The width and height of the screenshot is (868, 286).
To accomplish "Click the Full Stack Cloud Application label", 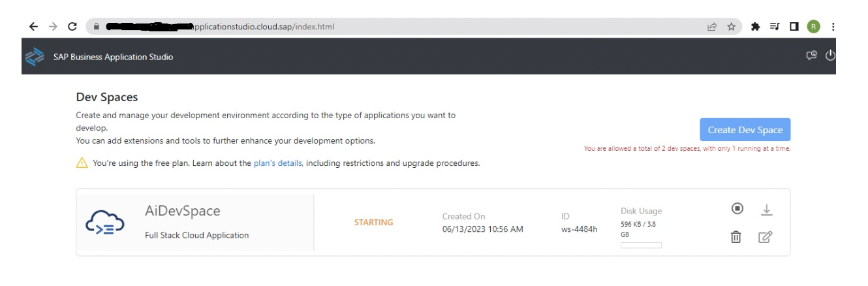I will (x=196, y=235).
